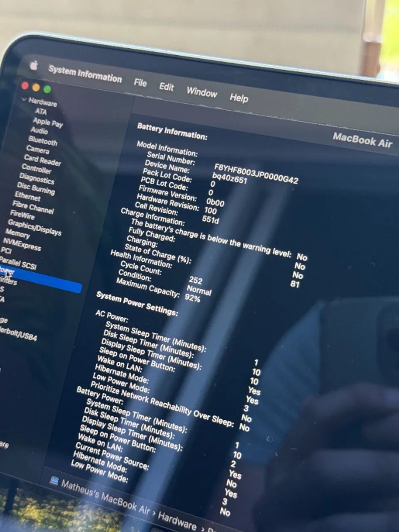The width and height of the screenshot is (399, 532).
Task: Click the red close window button
Action: pyautogui.click(x=25, y=86)
